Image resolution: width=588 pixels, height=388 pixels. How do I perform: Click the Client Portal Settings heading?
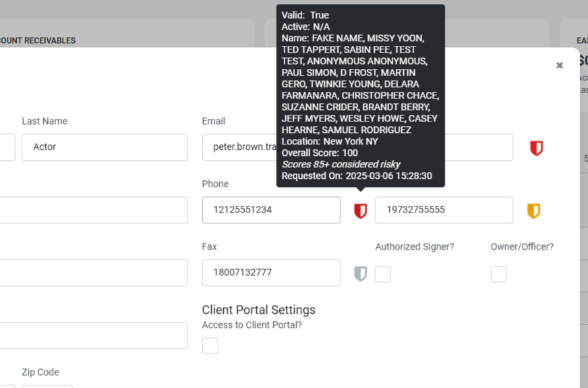[258, 310]
